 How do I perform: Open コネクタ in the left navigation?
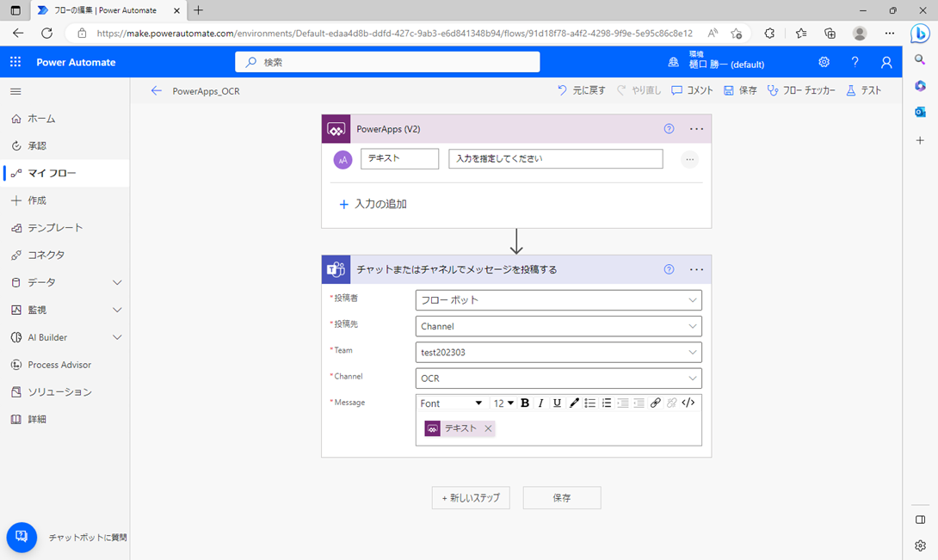65,255
